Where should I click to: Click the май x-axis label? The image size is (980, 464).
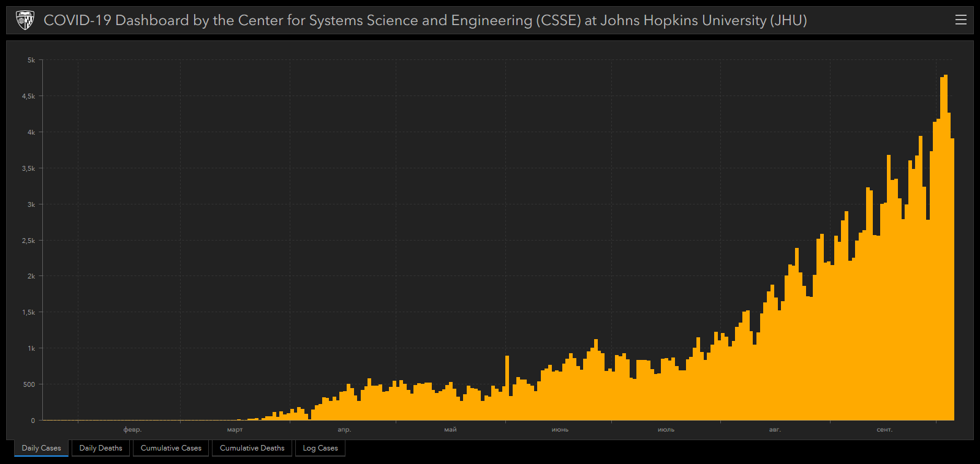pos(450,430)
